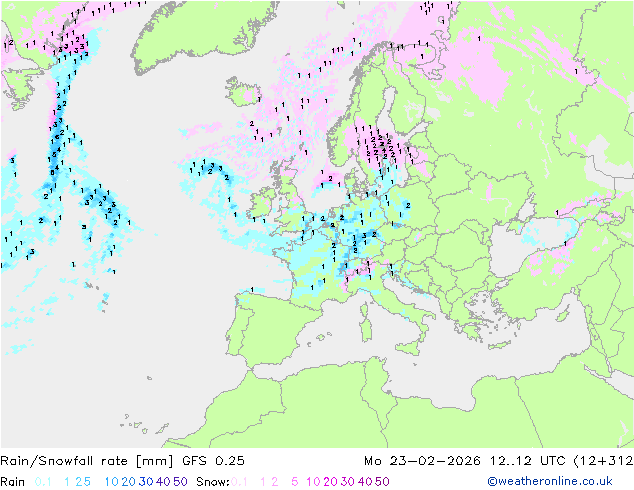This screenshot has height=490, width=634.
Task: Click the Snow legend value 50
Action: [x=383, y=482]
